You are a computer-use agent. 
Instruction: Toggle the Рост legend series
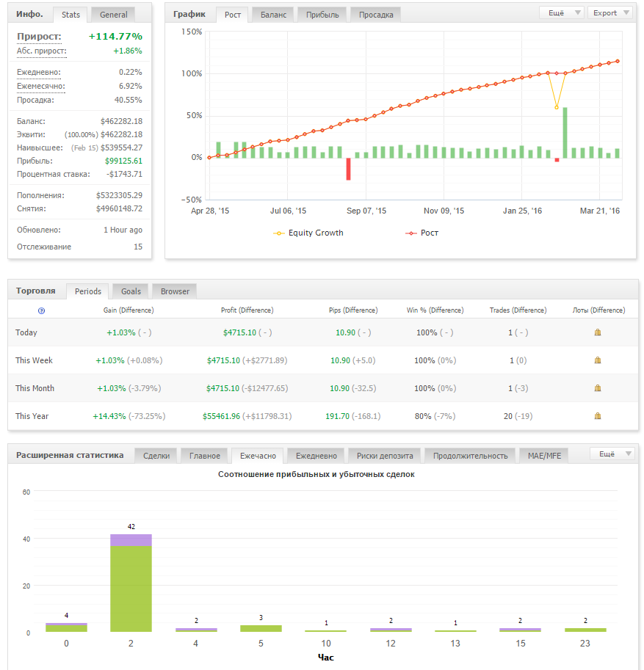click(x=422, y=233)
